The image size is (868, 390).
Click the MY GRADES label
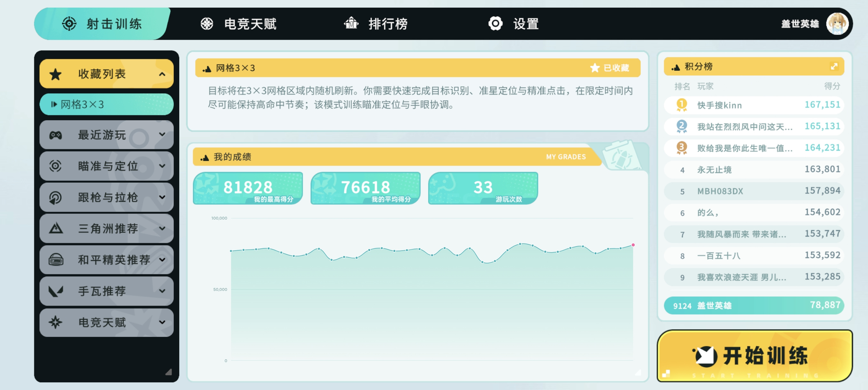[566, 157]
